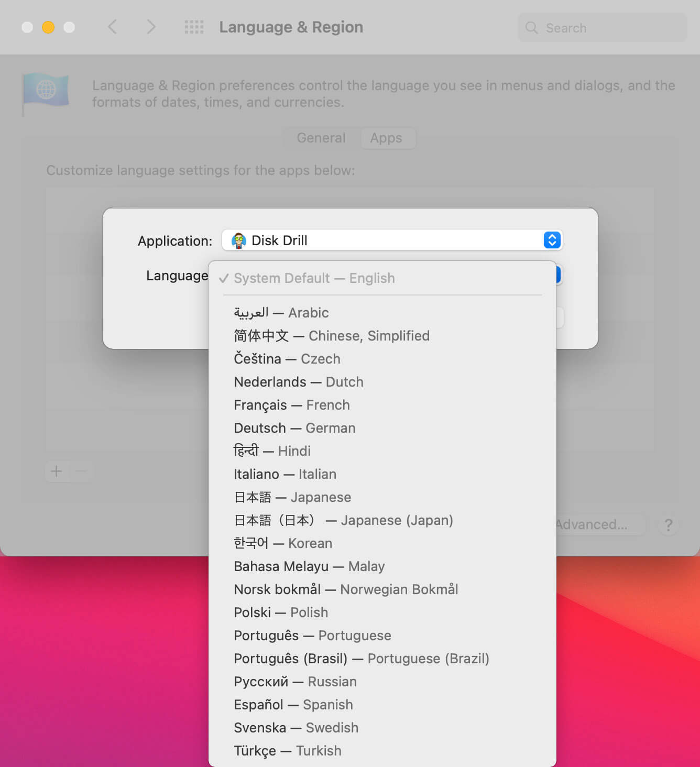The image size is (700, 767).
Task: Open the show-all preferences grid
Action: pos(194,27)
